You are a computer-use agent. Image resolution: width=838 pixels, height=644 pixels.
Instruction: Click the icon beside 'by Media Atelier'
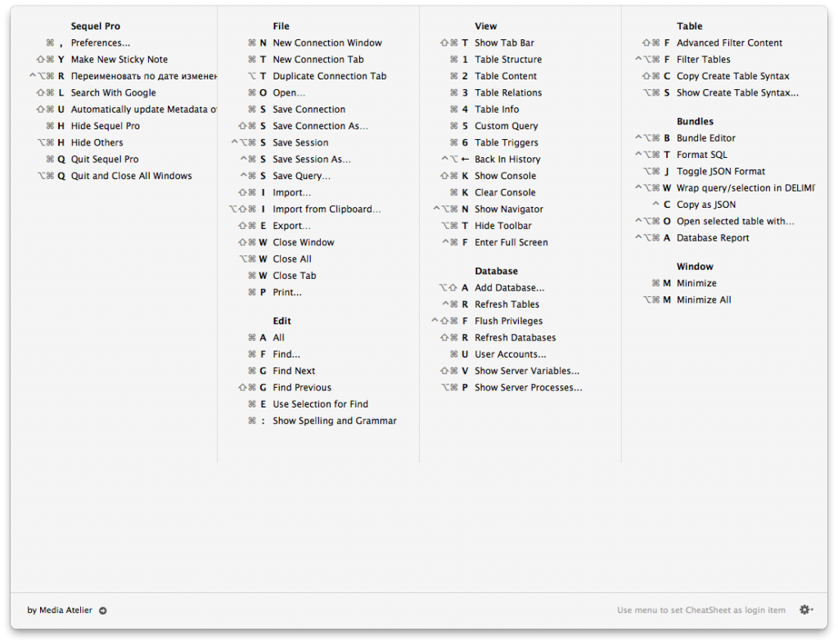tap(102, 610)
